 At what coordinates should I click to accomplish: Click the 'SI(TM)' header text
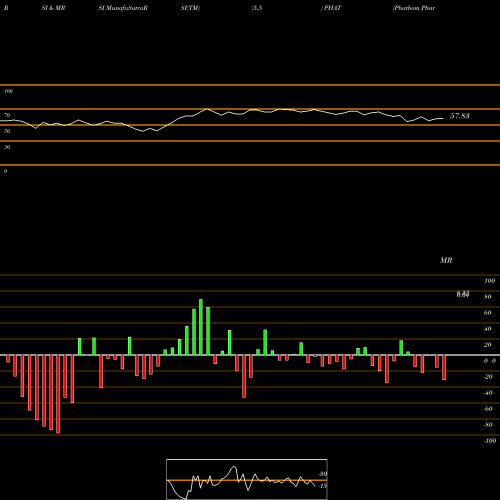(190, 8)
